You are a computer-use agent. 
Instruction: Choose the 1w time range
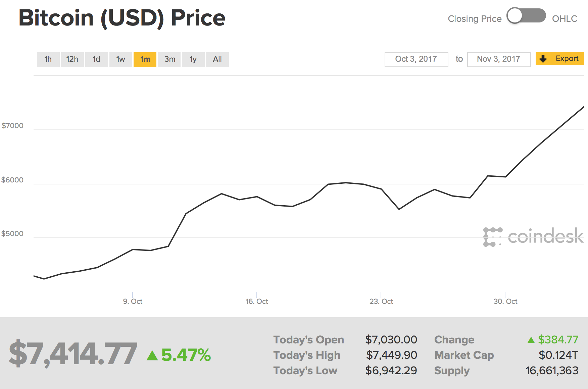point(120,59)
